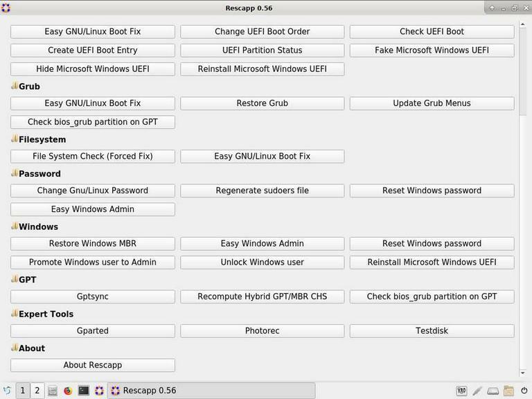Click Create UEFI Boot Entry
The width and height of the screenshot is (532, 399).
pos(93,50)
